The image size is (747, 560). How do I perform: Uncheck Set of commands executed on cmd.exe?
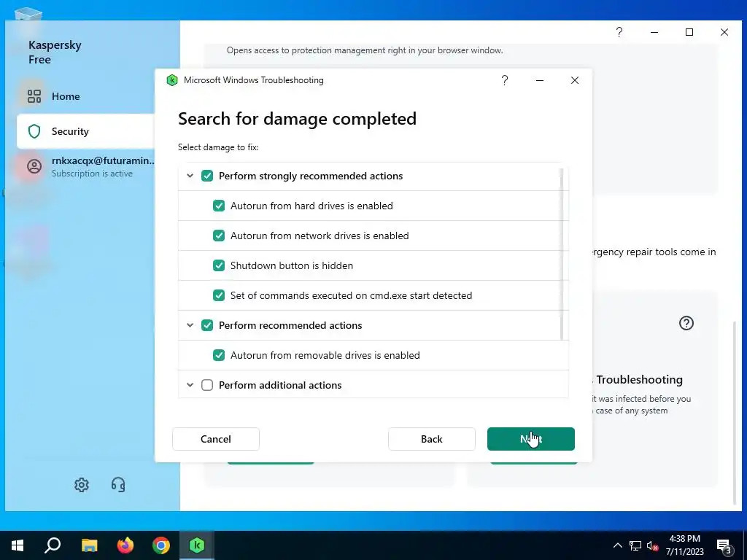pyautogui.click(x=219, y=295)
